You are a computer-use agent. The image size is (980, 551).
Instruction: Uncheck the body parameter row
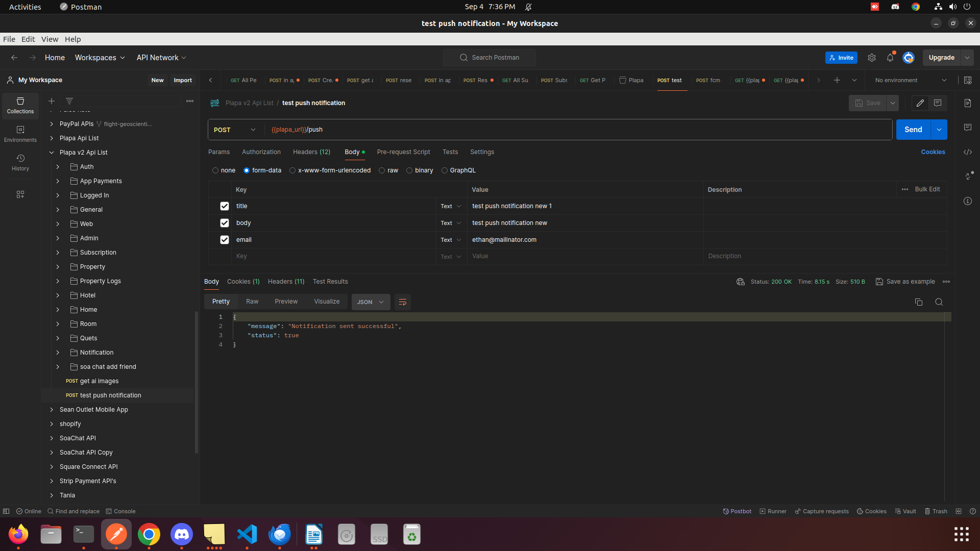pos(225,223)
